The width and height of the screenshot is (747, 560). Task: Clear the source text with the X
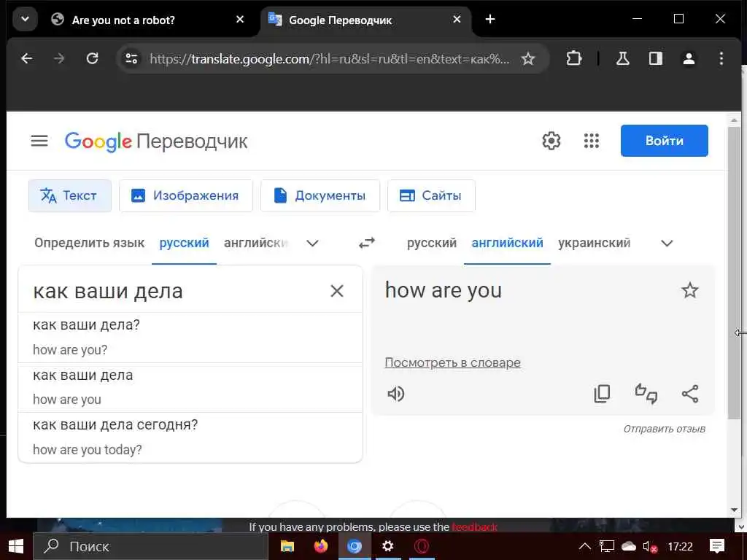click(x=337, y=291)
